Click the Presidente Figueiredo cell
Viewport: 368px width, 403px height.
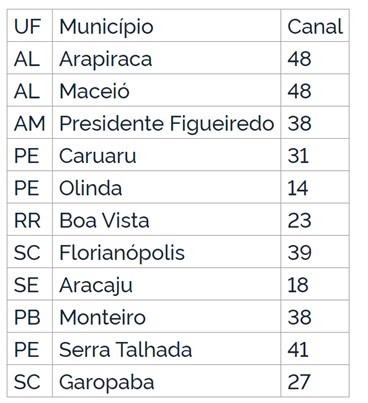click(x=166, y=123)
